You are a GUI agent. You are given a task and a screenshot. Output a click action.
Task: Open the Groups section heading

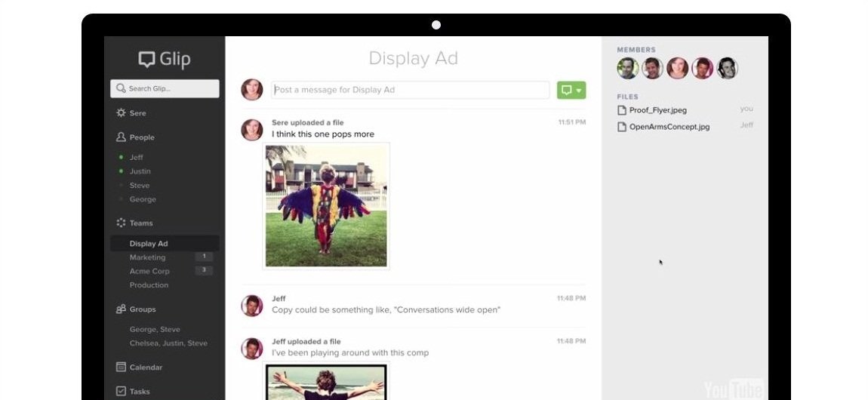point(142,309)
